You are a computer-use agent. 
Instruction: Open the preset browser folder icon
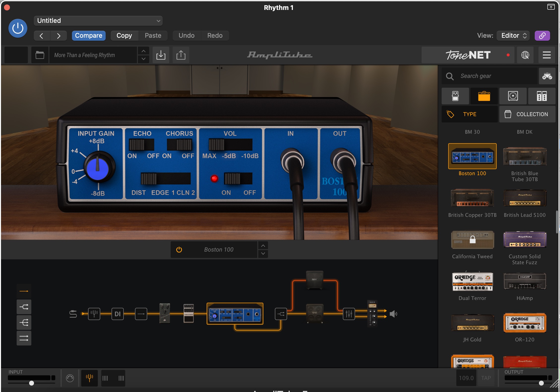pos(40,55)
